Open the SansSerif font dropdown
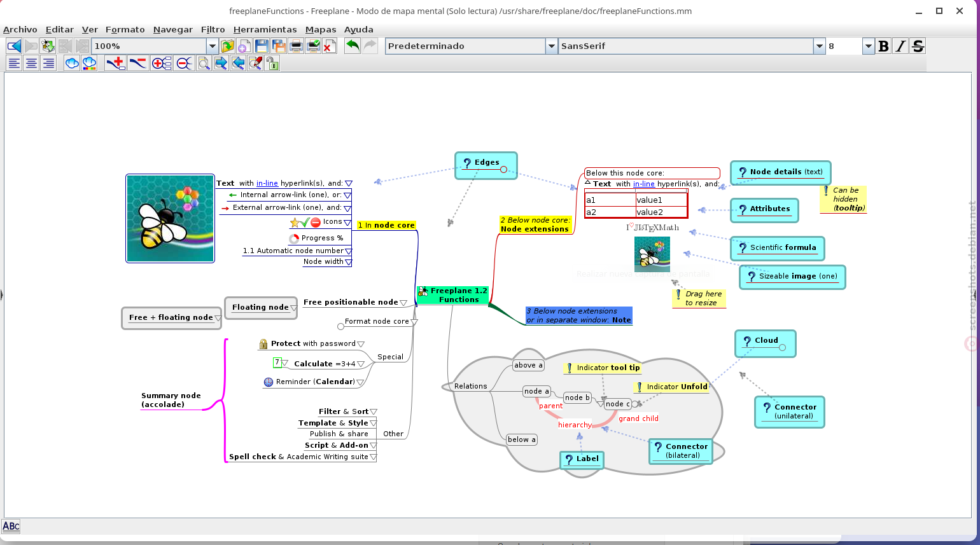The height and width of the screenshot is (545, 980). pyautogui.click(x=819, y=46)
